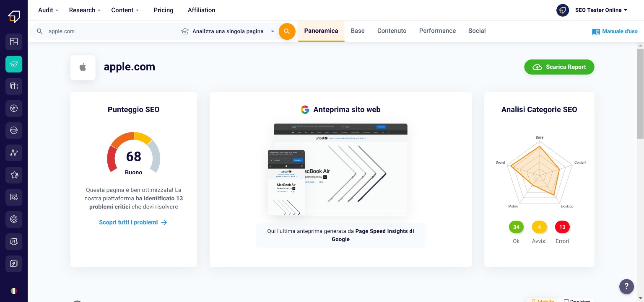Switch to the Performance tab

coord(437,31)
